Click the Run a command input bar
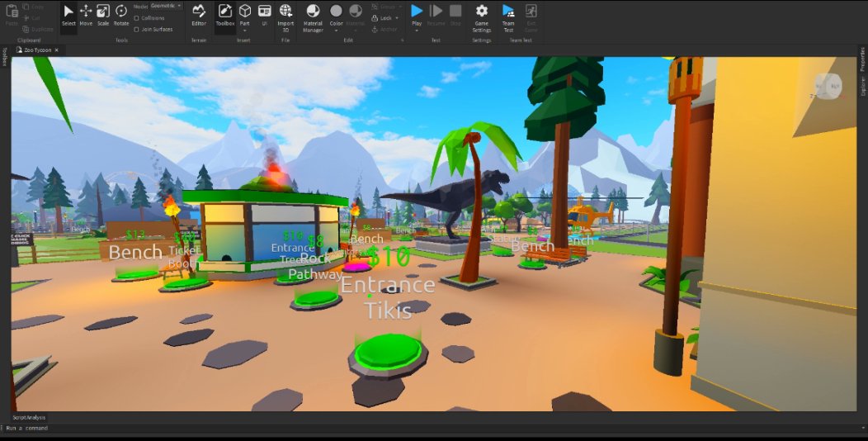The height and width of the screenshot is (441, 868). [x=434, y=429]
